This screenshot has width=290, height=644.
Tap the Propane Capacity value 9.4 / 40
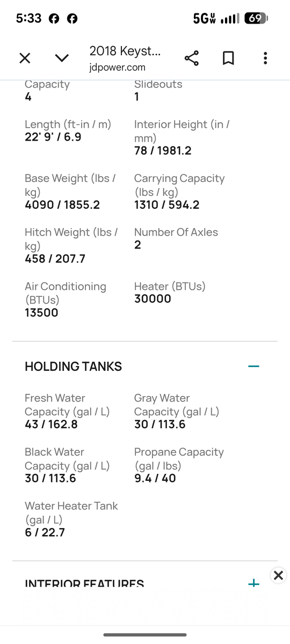155,478
